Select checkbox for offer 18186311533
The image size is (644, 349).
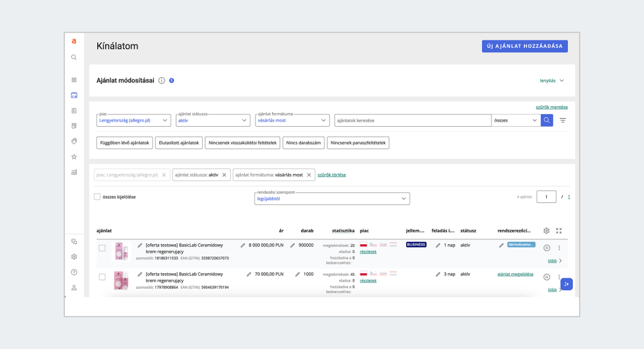[x=102, y=248]
